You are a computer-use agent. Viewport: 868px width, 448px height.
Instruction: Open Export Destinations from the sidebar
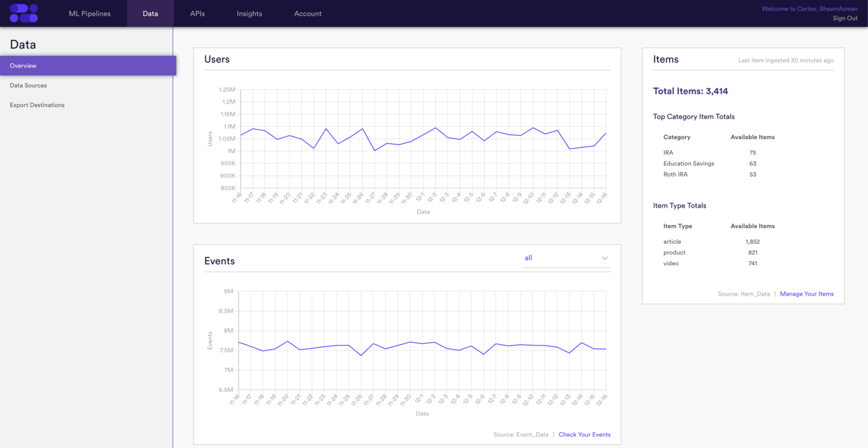click(37, 105)
